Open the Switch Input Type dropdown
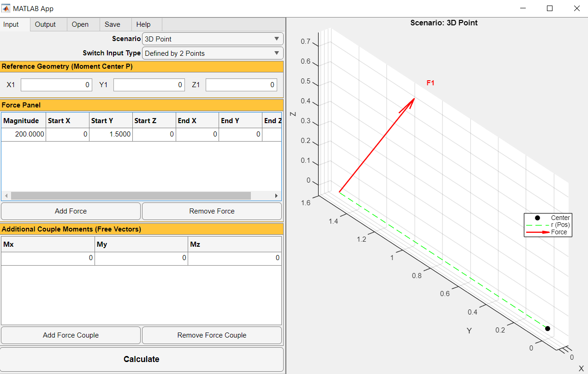The height and width of the screenshot is (374, 588). 213,53
